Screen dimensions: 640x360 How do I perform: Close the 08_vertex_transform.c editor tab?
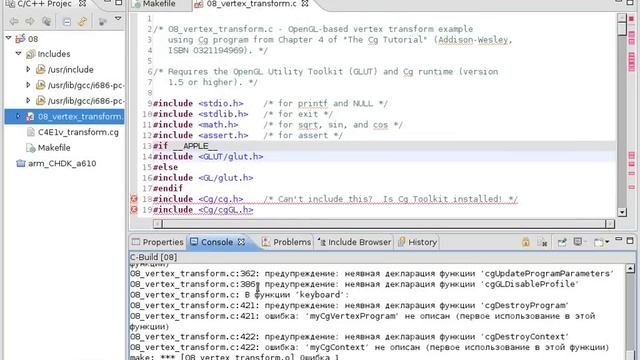click(x=305, y=4)
